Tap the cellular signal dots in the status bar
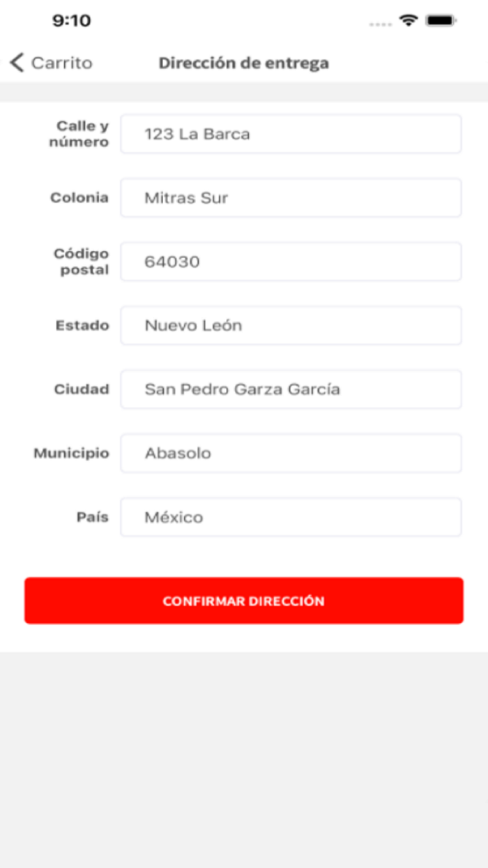This screenshot has height=868, width=488. (x=379, y=23)
